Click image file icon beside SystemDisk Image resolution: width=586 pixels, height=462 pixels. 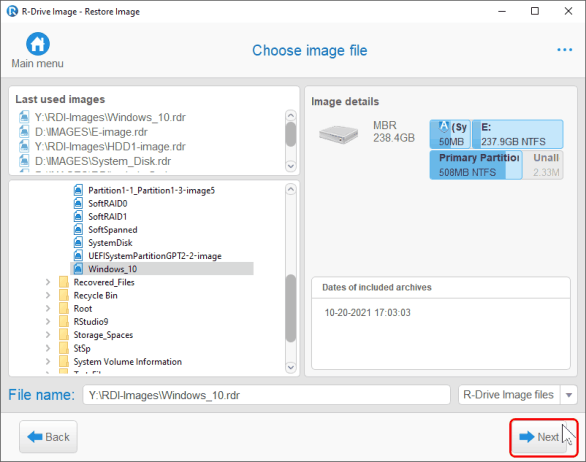pyautogui.click(x=78, y=243)
